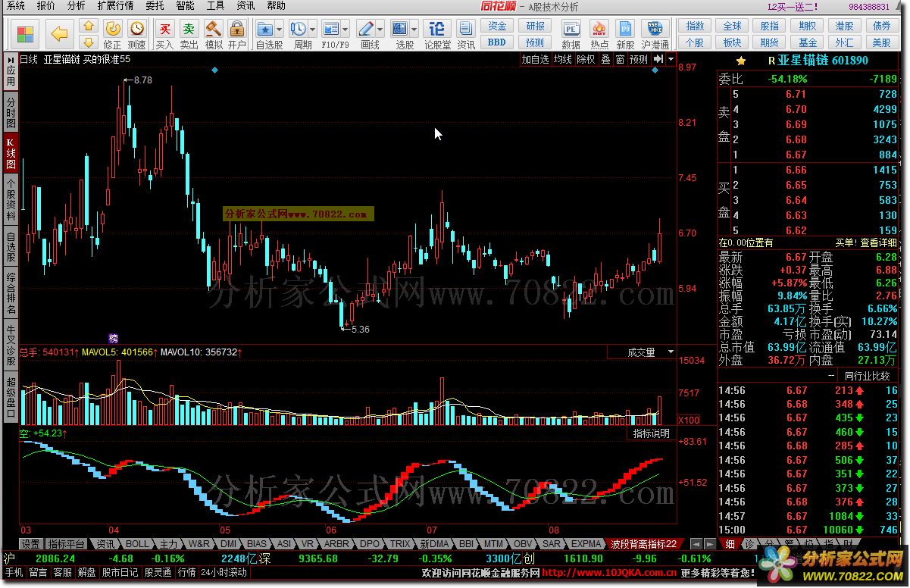Toggle 均线 moving average display

(562, 59)
